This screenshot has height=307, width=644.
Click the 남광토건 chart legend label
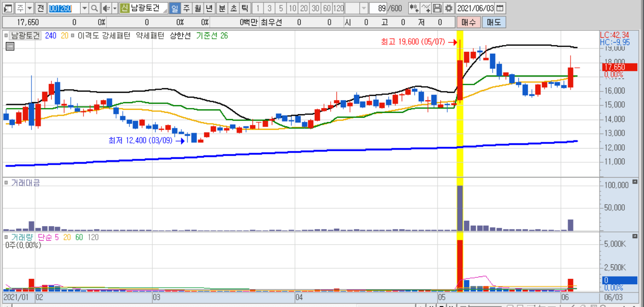coord(26,35)
